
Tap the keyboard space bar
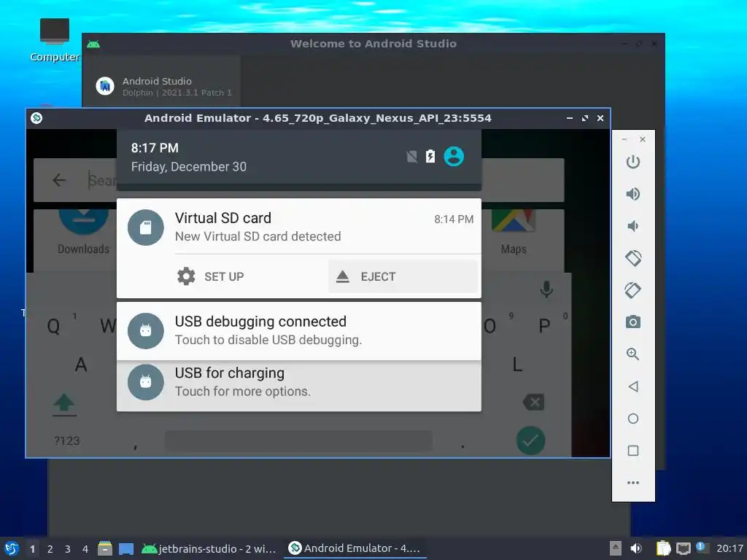(298, 441)
